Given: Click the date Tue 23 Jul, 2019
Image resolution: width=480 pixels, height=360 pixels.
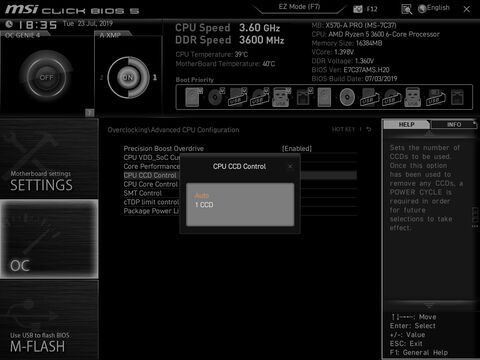Looking at the screenshot, I should (x=88, y=23).
